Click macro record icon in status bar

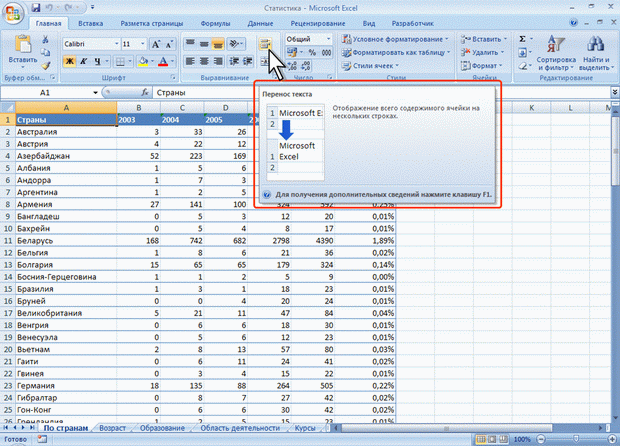click(42, 439)
